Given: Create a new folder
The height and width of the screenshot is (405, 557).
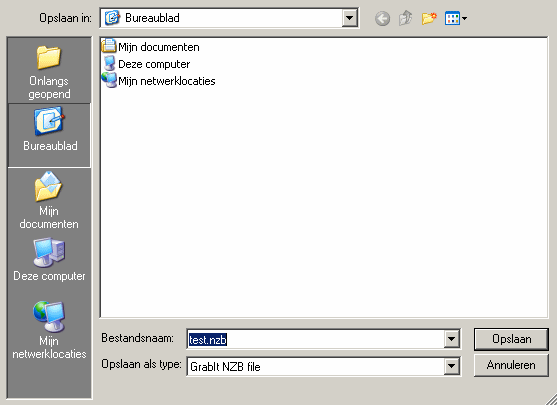Looking at the screenshot, I should coord(429,18).
